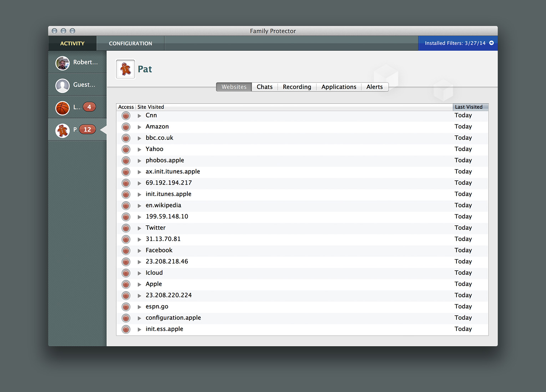Toggle access for bbc.co.uk
Image resolution: width=546 pixels, height=392 pixels.
[x=126, y=138]
